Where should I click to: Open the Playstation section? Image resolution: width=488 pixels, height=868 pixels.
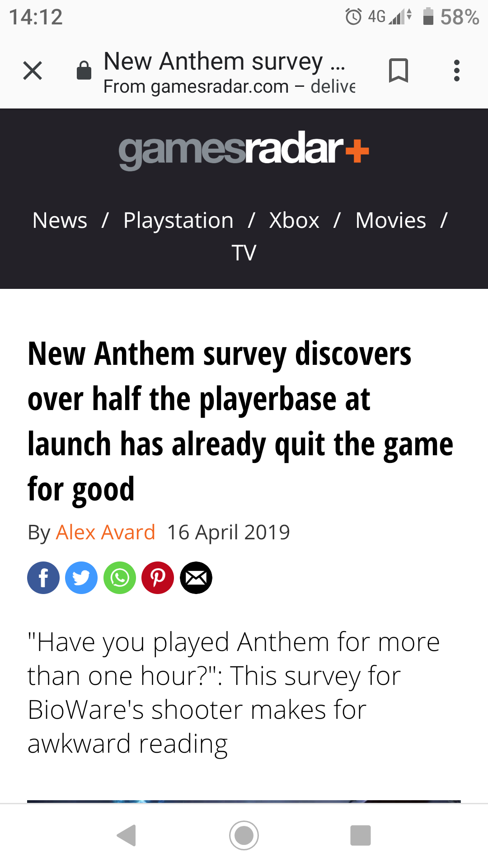pyautogui.click(x=178, y=221)
